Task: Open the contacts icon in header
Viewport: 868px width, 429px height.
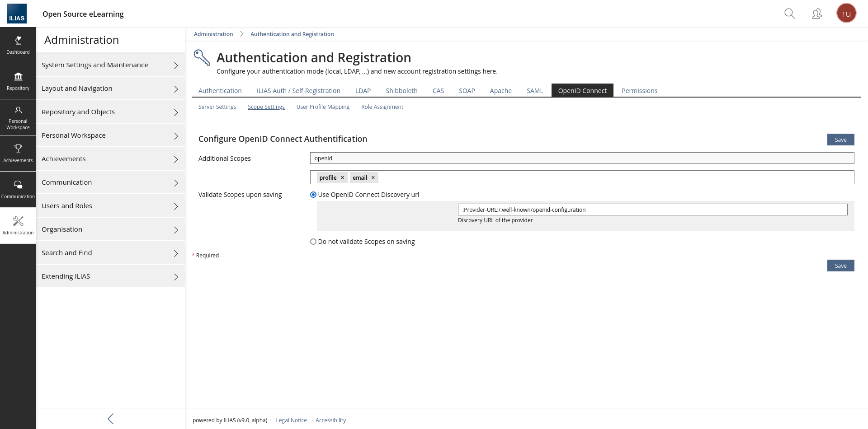Action: [816, 14]
